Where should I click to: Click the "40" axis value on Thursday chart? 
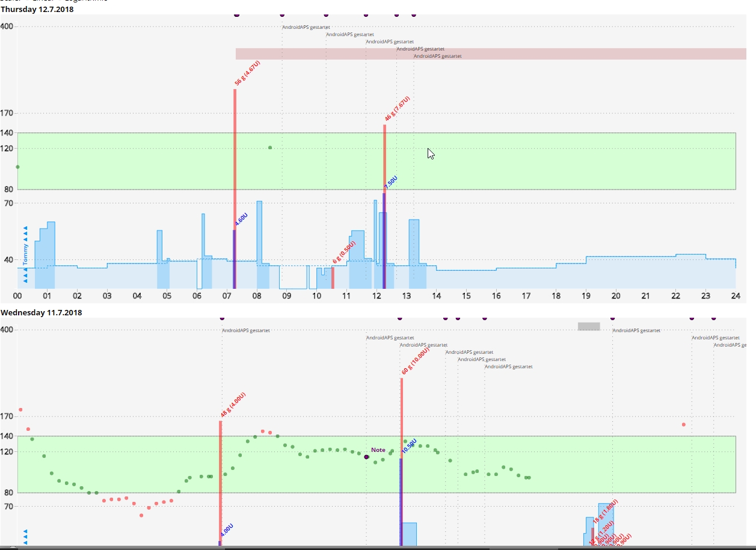[9, 260]
